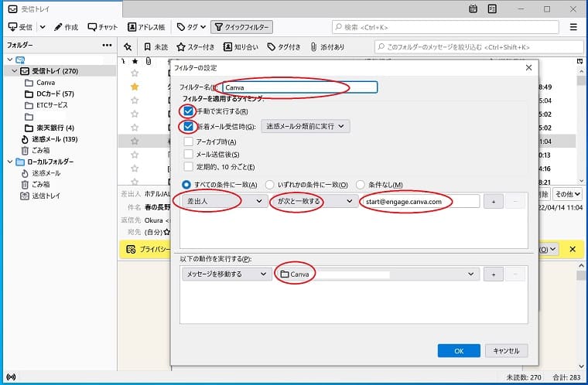
Task: Open the calendar icon in title bar
Action: pyautogui.click(x=473, y=9)
